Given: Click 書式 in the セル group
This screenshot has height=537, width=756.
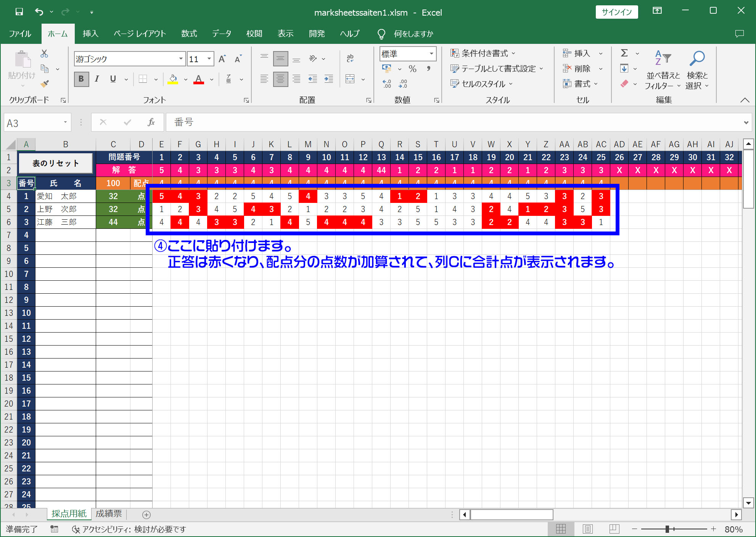Looking at the screenshot, I should coord(580,84).
